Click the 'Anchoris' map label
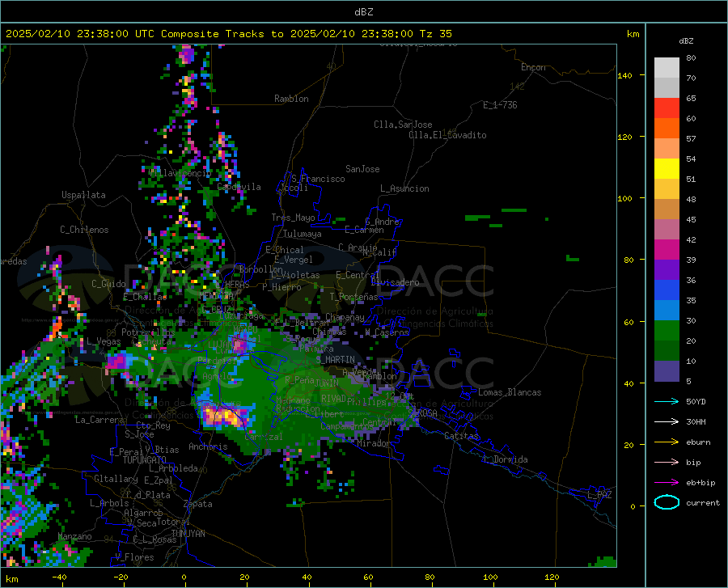The width and height of the screenshot is (728, 588). click(x=208, y=446)
